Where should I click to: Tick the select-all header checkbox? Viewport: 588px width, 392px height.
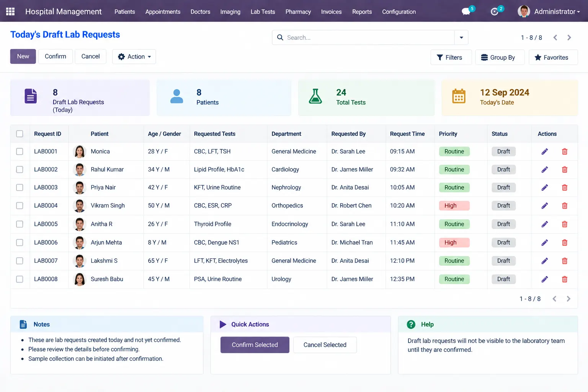20,134
